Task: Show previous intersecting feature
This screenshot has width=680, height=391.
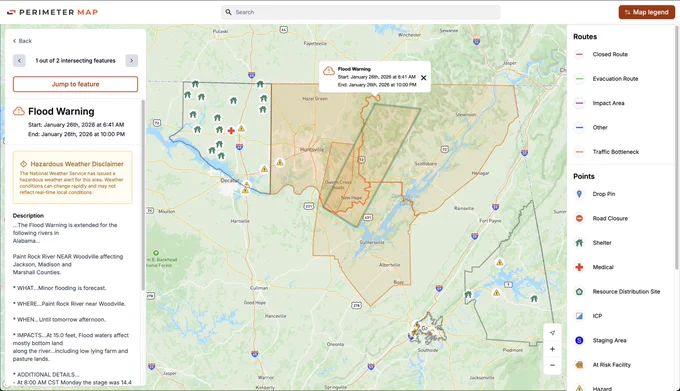Action: click(x=19, y=61)
